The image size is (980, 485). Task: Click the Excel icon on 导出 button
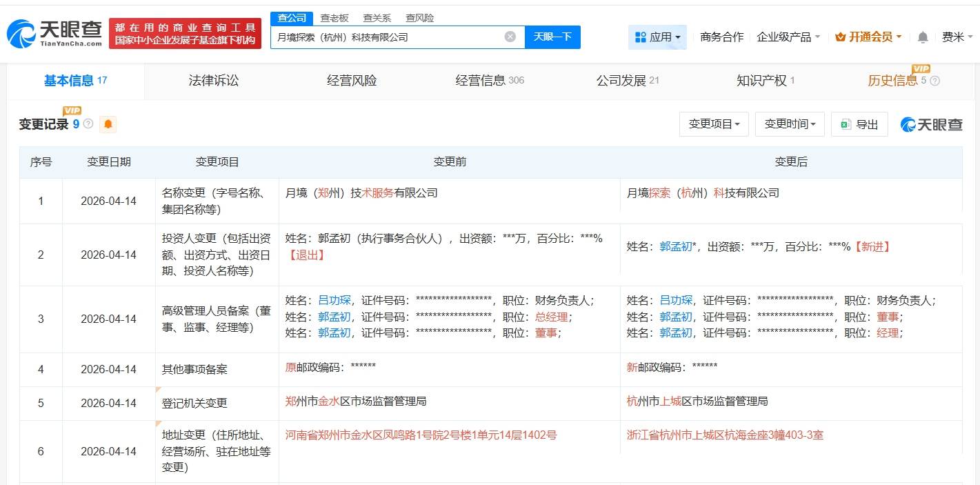pyautogui.click(x=846, y=124)
